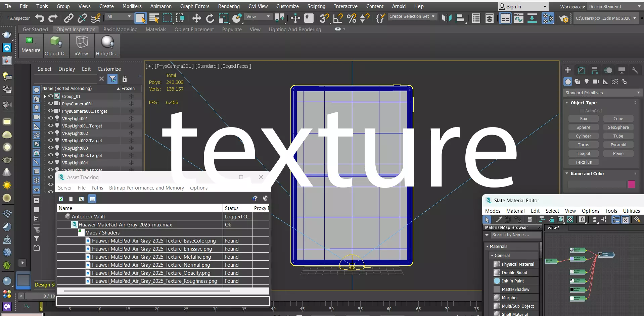Click the Unlink Selection icon
644x316 pixels.
(82, 18)
